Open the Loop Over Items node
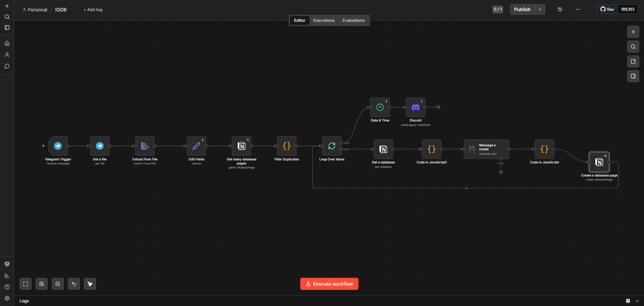 [x=332, y=146]
